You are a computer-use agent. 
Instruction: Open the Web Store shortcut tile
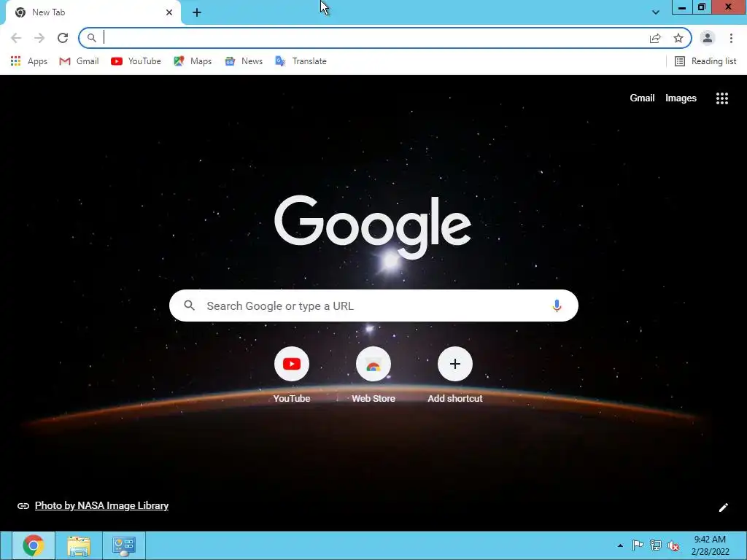(373, 376)
